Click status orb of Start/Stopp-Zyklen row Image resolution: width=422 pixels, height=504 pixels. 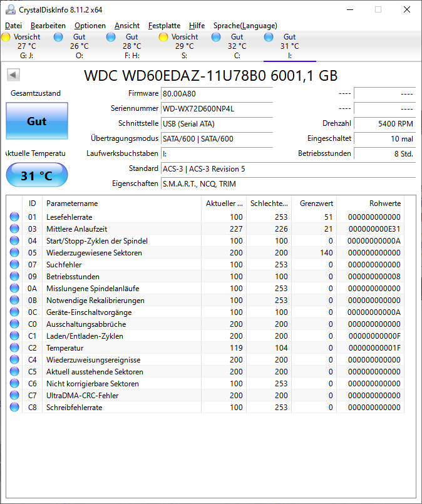tap(14, 241)
